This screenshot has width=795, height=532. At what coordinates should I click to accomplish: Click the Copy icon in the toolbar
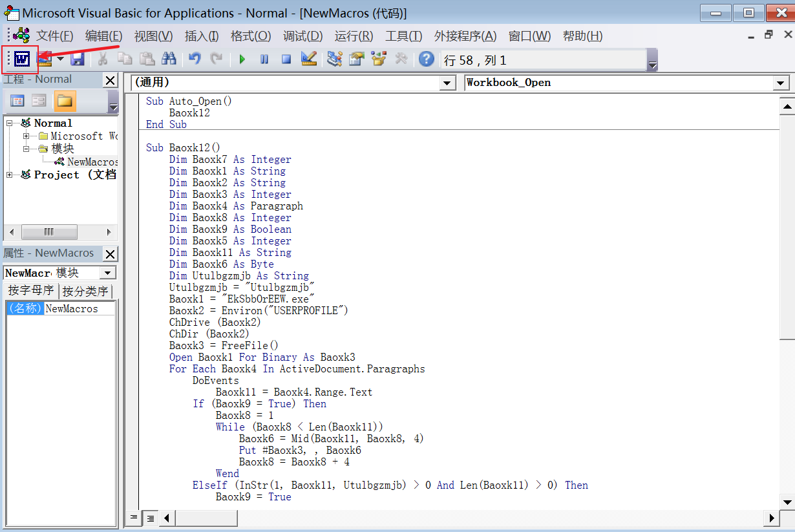[x=125, y=59]
